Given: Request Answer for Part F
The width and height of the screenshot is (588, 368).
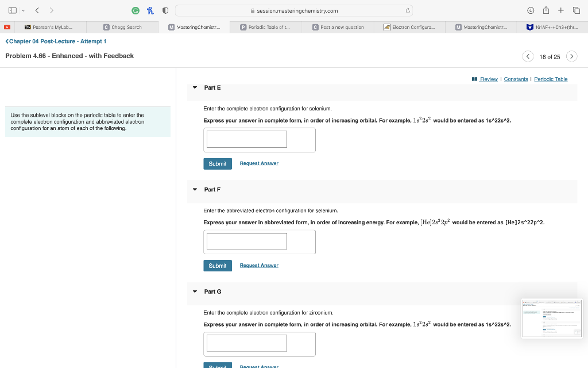Looking at the screenshot, I should coord(259,265).
